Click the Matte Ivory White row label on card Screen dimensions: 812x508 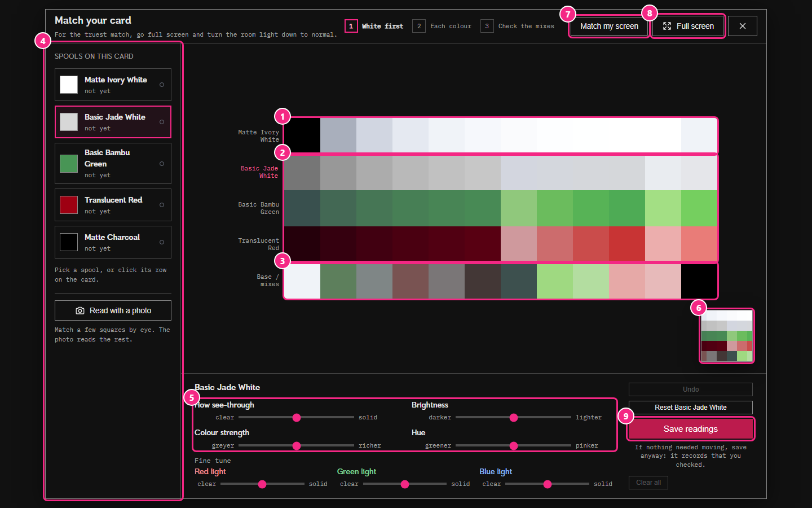tap(258, 136)
